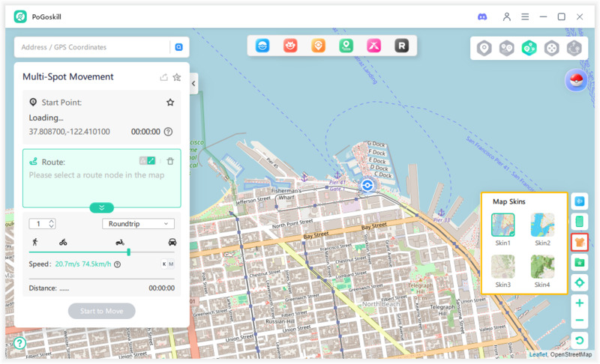Zoom in the map with plus button
Screen dimensions: 600x364
tap(579, 303)
